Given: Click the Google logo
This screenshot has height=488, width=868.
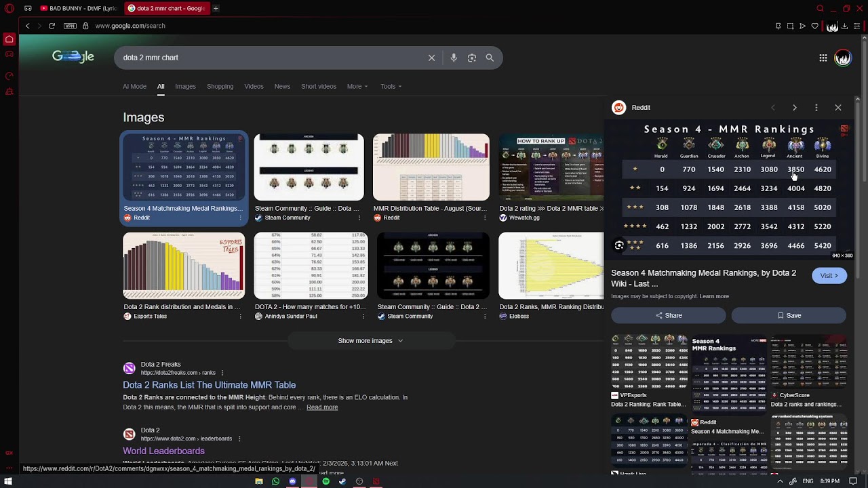Looking at the screenshot, I should pyautogui.click(x=73, y=57).
